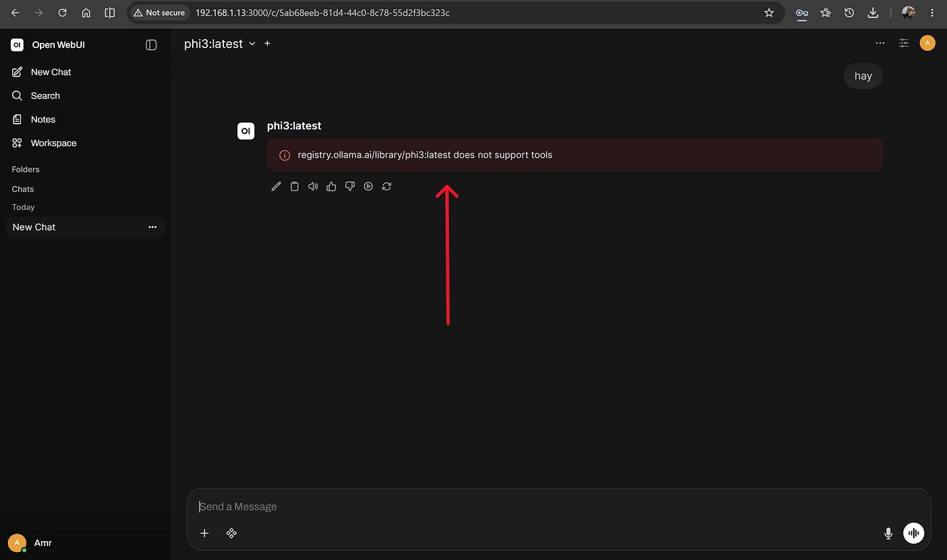Viewport: 947px width, 560px height.
Task: Edit the phi3 response with the pencil icon
Action: pyautogui.click(x=276, y=187)
